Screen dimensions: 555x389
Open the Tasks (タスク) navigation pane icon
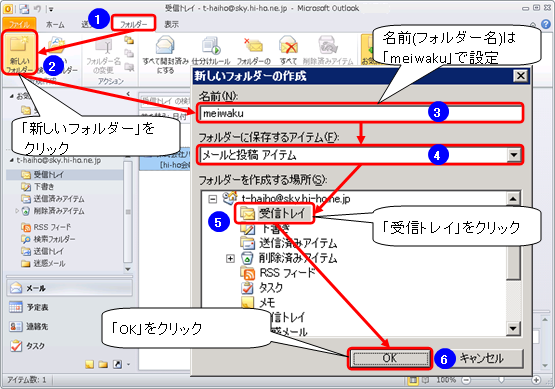pyautogui.click(x=16, y=345)
